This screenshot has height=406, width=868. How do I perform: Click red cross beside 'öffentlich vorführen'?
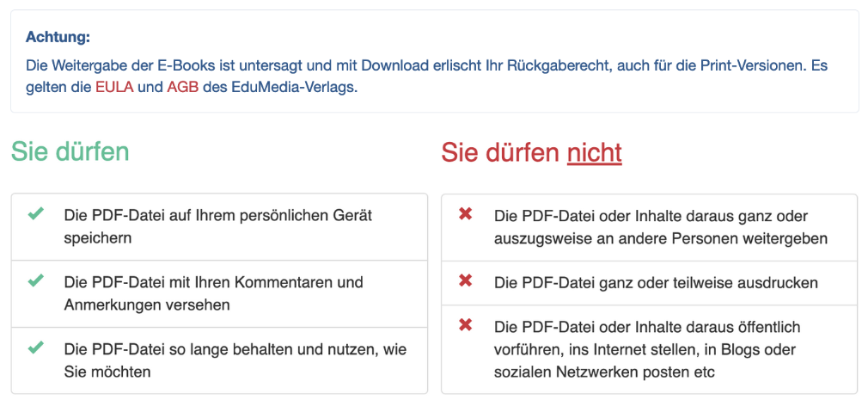pos(466,326)
